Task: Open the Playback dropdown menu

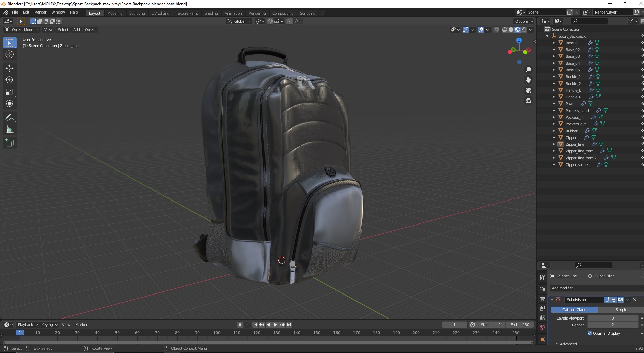Action: click(27, 325)
